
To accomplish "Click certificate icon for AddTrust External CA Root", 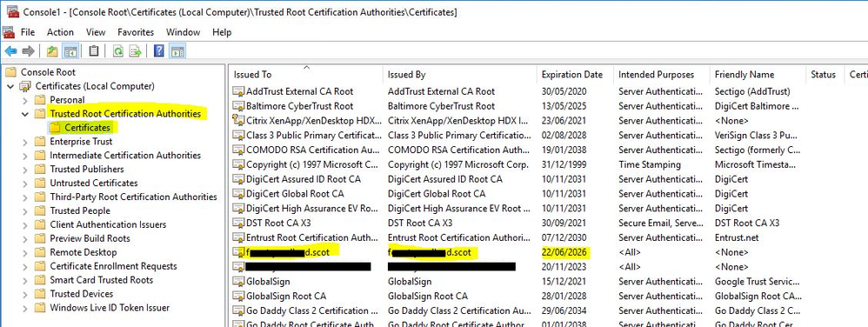I will (238, 91).
